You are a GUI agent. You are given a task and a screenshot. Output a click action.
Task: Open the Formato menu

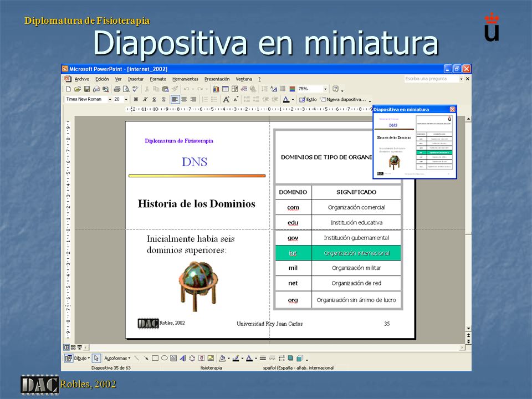tap(158, 79)
